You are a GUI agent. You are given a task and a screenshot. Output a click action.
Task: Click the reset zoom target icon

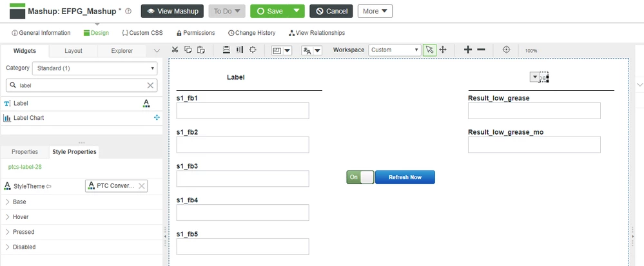click(507, 50)
